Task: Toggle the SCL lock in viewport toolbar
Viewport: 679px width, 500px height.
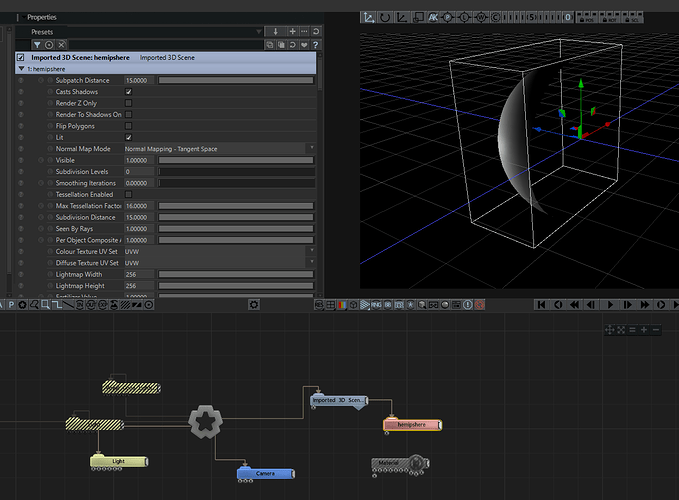Action: [632, 18]
